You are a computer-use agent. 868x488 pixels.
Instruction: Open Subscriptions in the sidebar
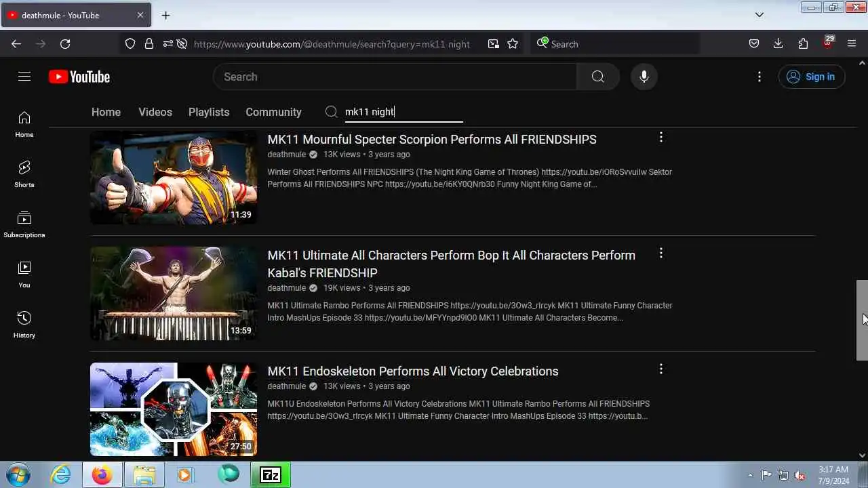[24, 225]
